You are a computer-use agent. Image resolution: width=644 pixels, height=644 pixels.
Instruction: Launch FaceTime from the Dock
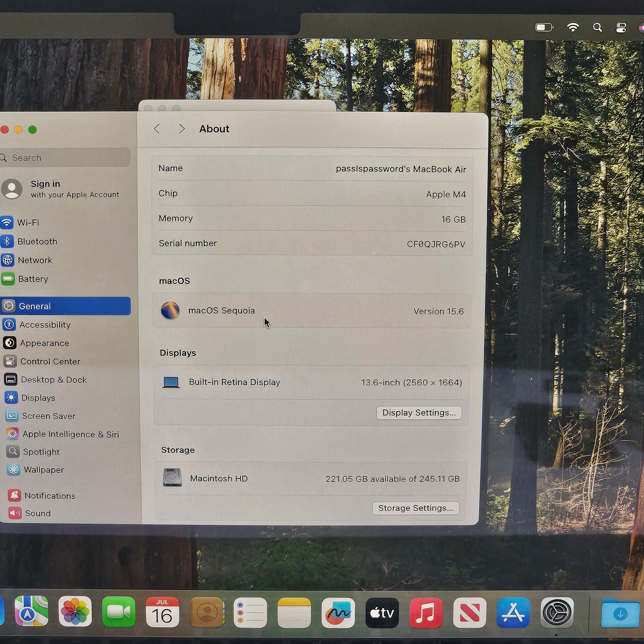click(119, 612)
